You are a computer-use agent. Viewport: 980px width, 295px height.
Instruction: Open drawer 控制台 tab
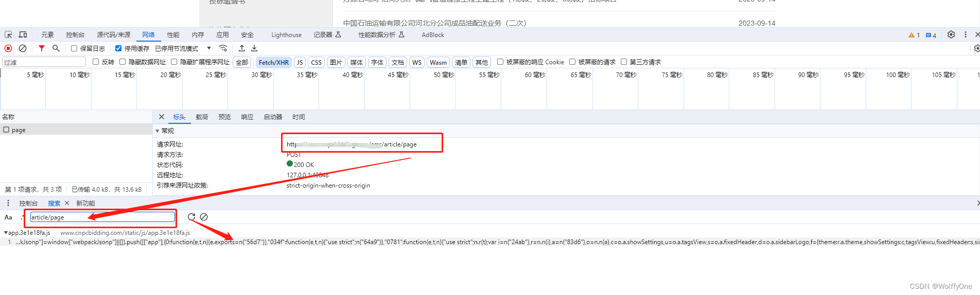point(28,203)
